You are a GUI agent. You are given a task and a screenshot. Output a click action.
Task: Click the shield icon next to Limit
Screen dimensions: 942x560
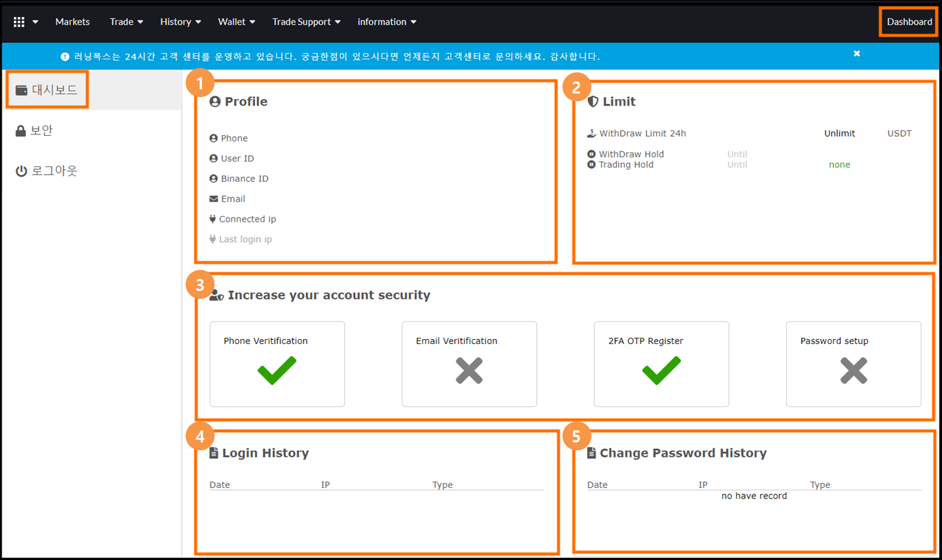pyautogui.click(x=593, y=102)
